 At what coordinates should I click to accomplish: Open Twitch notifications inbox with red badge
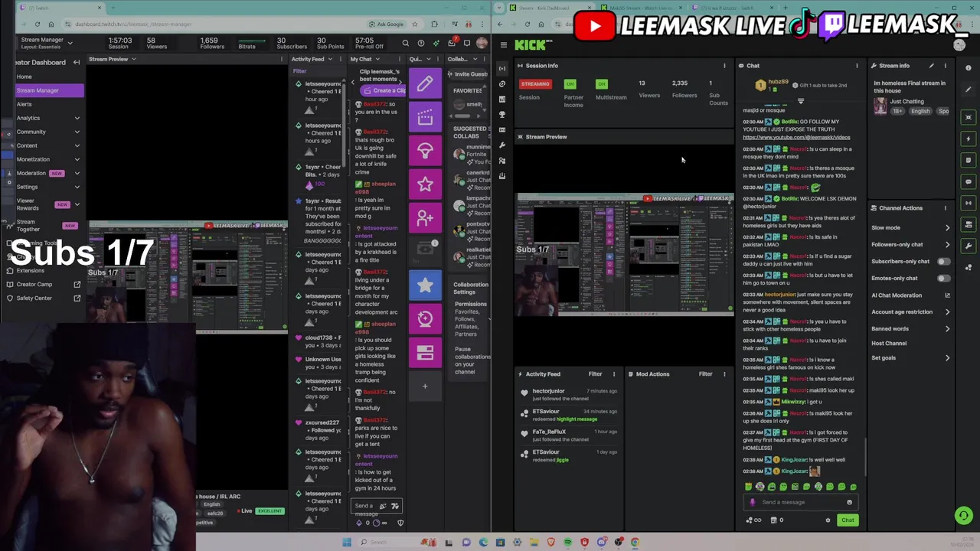click(452, 43)
